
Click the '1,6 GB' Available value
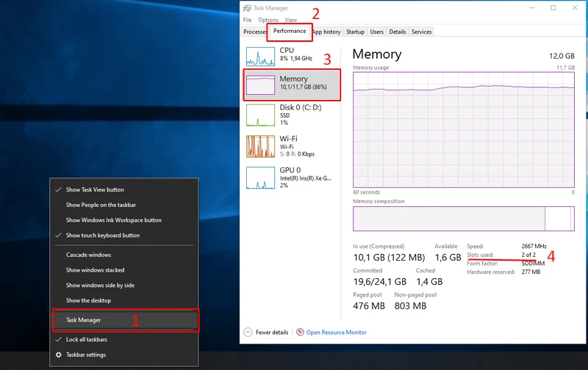[448, 258]
